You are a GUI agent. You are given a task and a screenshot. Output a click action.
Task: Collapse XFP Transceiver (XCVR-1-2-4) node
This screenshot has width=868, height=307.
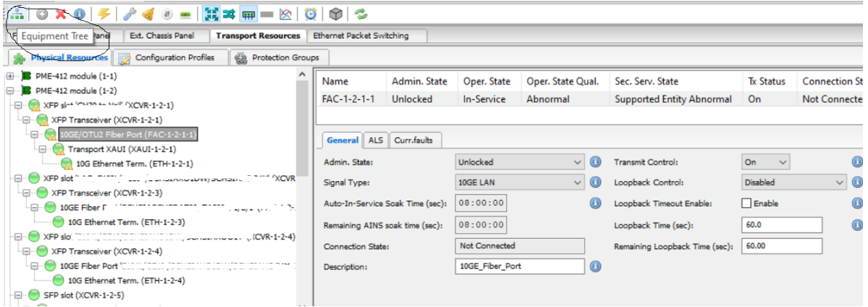coord(25,251)
